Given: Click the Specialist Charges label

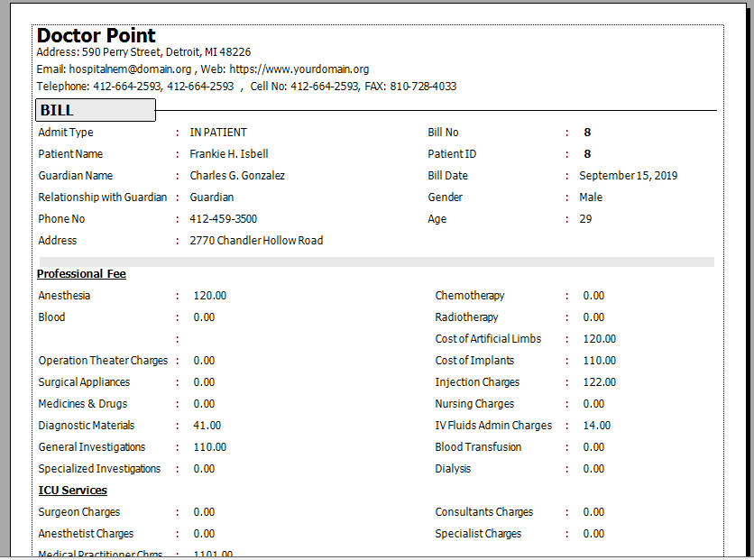Looking at the screenshot, I should coord(478,534).
